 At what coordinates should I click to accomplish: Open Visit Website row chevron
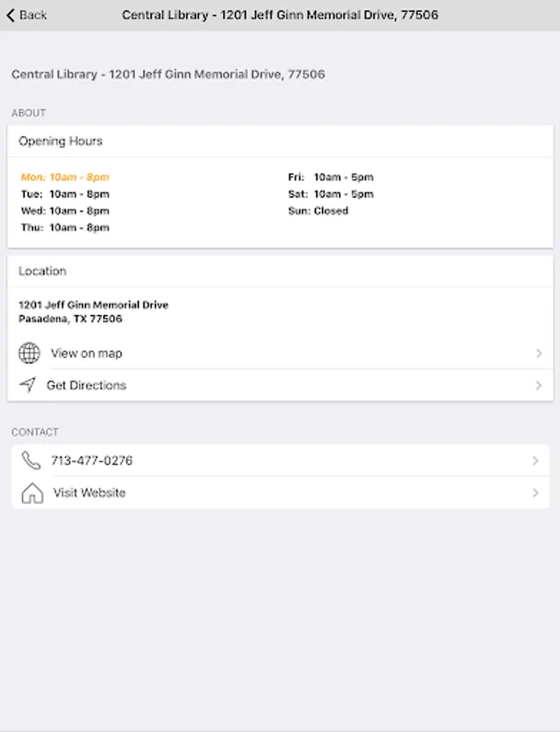[535, 493]
